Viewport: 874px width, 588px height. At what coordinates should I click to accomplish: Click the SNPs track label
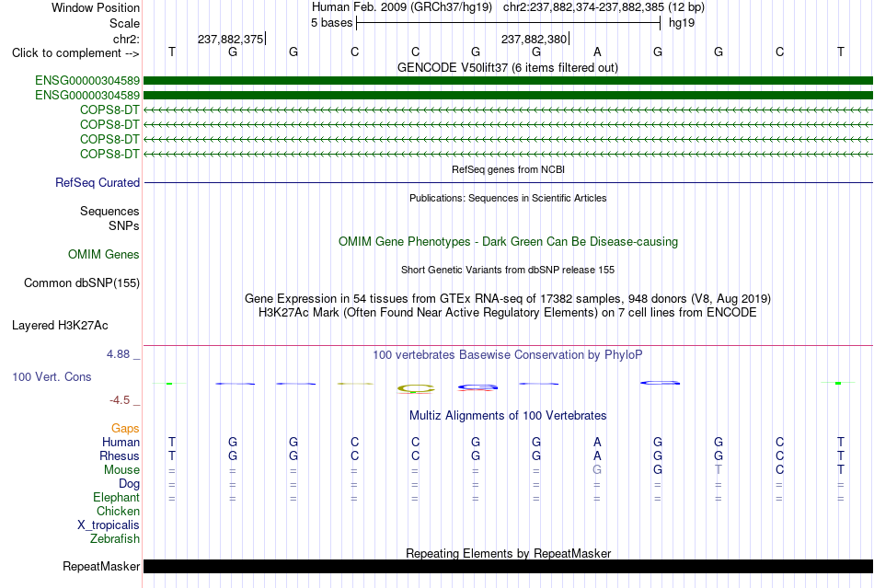pyautogui.click(x=124, y=225)
